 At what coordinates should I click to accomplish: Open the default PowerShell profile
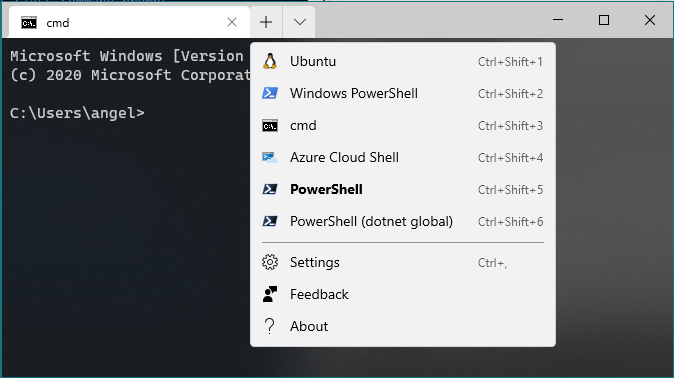403,189
